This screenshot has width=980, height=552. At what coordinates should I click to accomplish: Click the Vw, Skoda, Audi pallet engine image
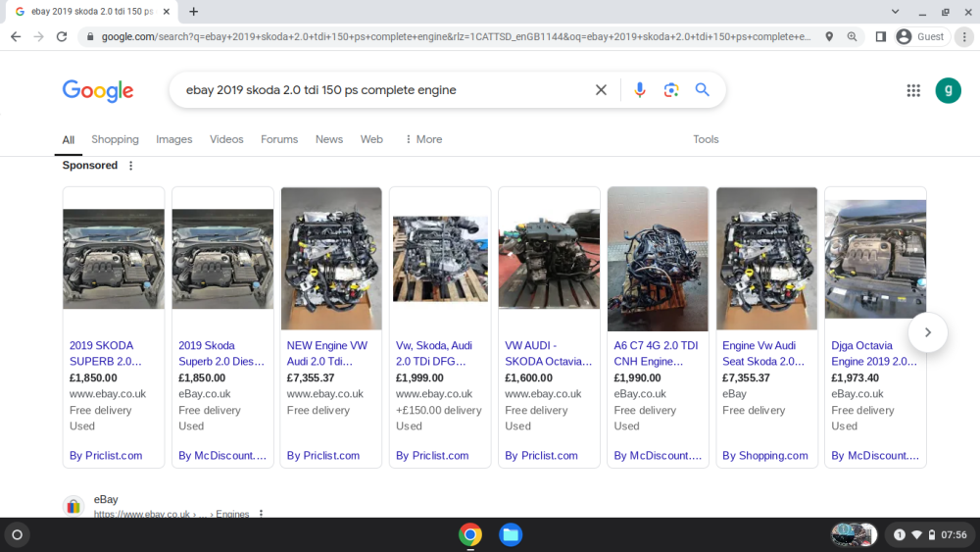pyautogui.click(x=440, y=259)
